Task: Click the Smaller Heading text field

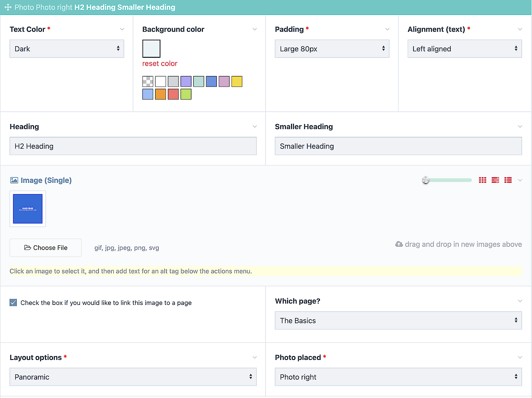Action: tap(398, 146)
